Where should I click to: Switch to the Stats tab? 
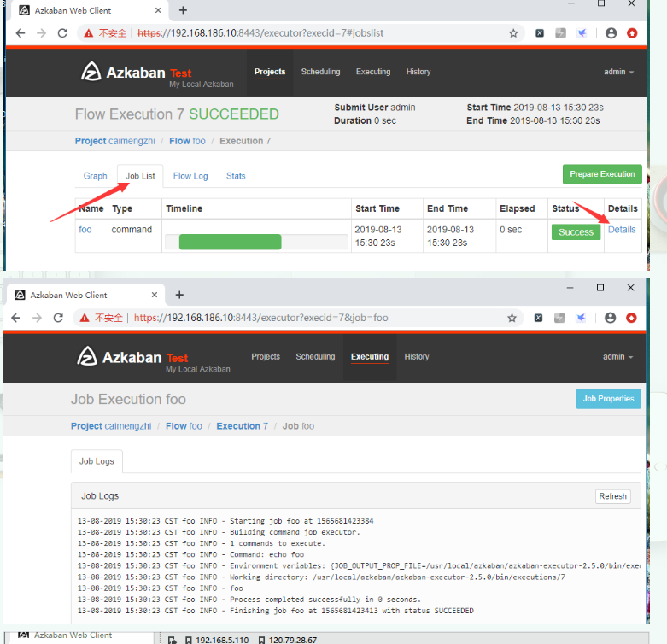(x=236, y=176)
